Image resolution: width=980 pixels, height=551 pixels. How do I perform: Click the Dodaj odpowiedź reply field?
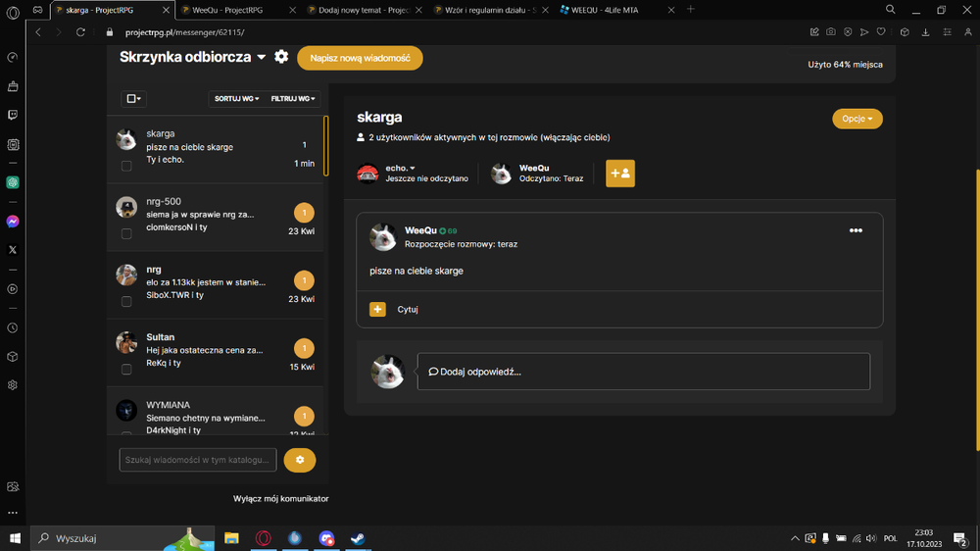pyautogui.click(x=643, y=372)
